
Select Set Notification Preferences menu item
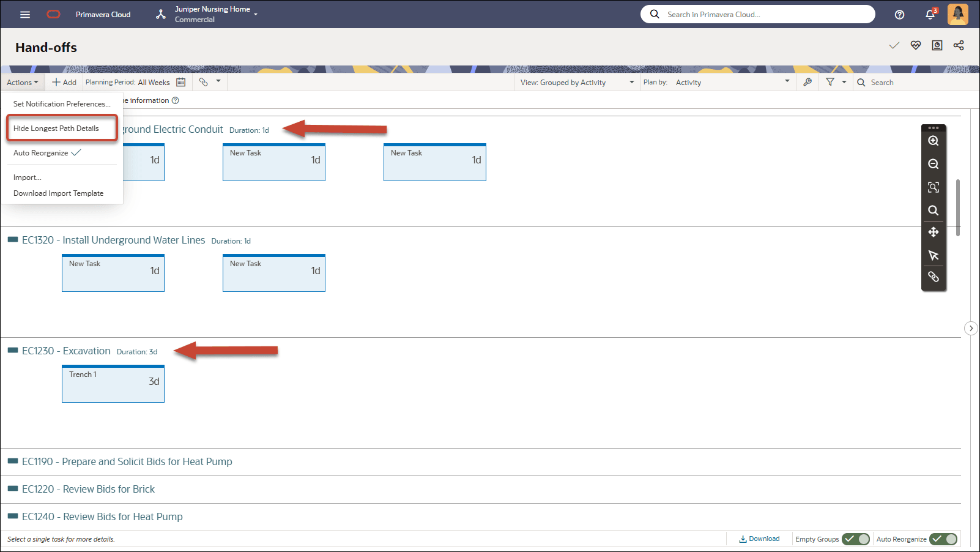coord(62,104)
